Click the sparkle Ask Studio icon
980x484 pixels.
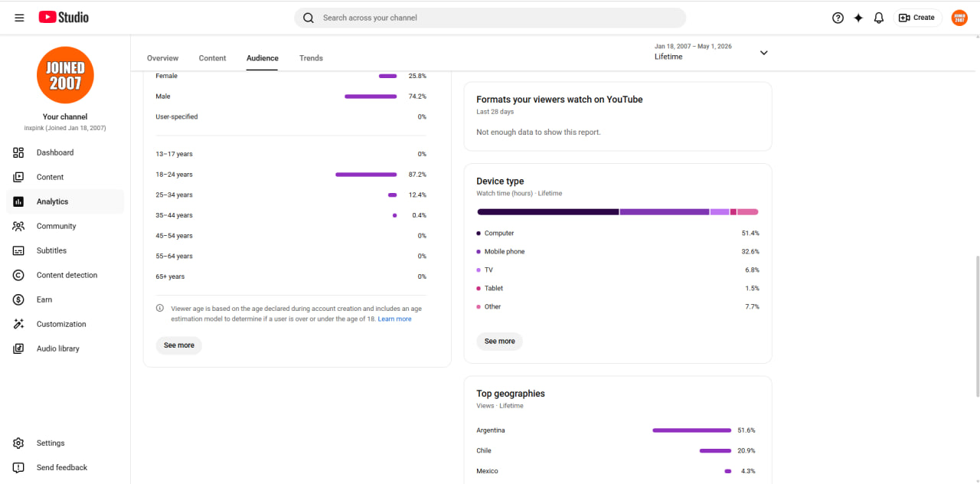[858, 18]
